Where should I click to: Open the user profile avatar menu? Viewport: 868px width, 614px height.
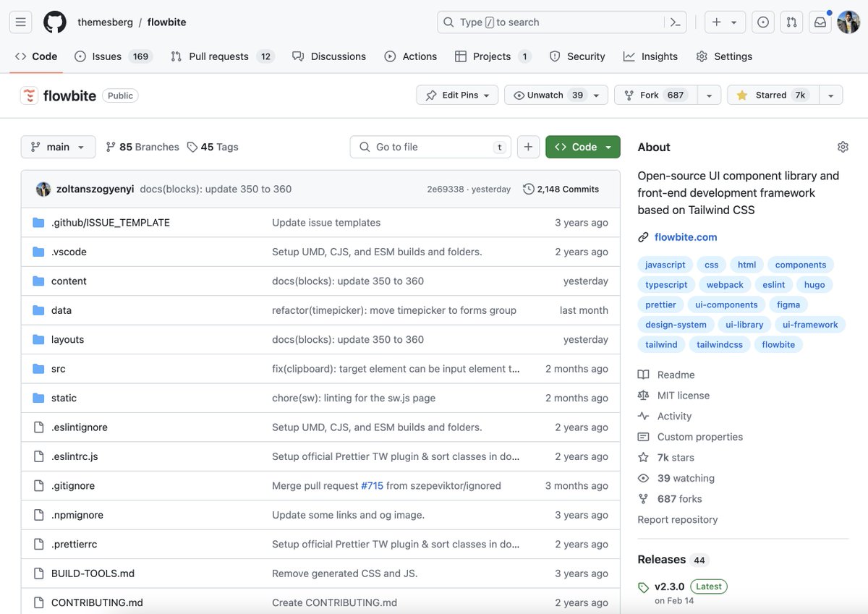pos(848,22)
